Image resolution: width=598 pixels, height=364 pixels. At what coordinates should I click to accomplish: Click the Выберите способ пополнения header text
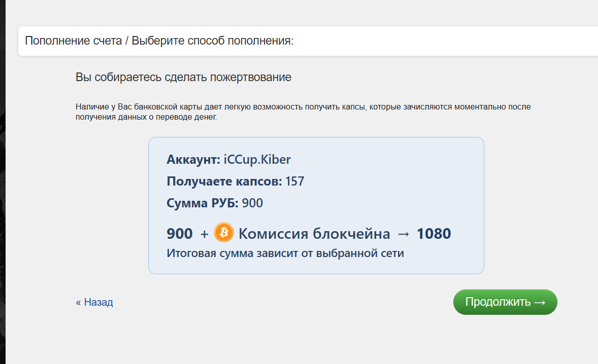[213, 41]
